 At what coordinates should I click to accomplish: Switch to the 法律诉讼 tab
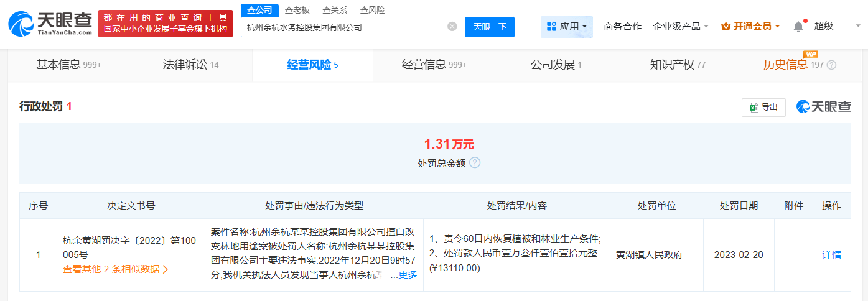point(191,65)
